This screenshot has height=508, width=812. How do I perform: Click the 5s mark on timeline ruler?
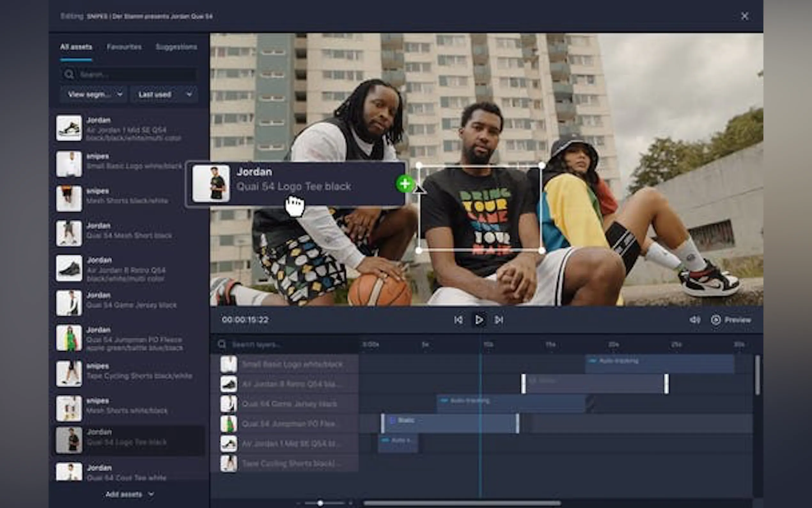425,345
